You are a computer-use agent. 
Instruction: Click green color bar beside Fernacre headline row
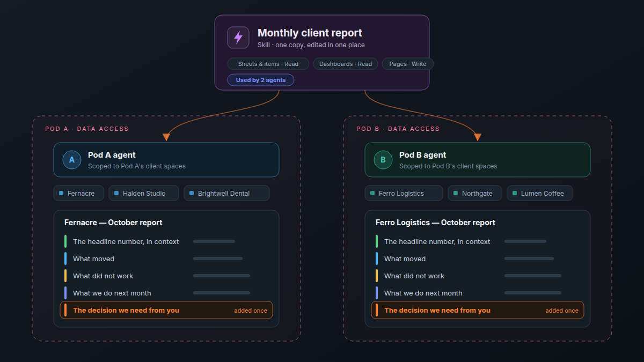point(65,241)
